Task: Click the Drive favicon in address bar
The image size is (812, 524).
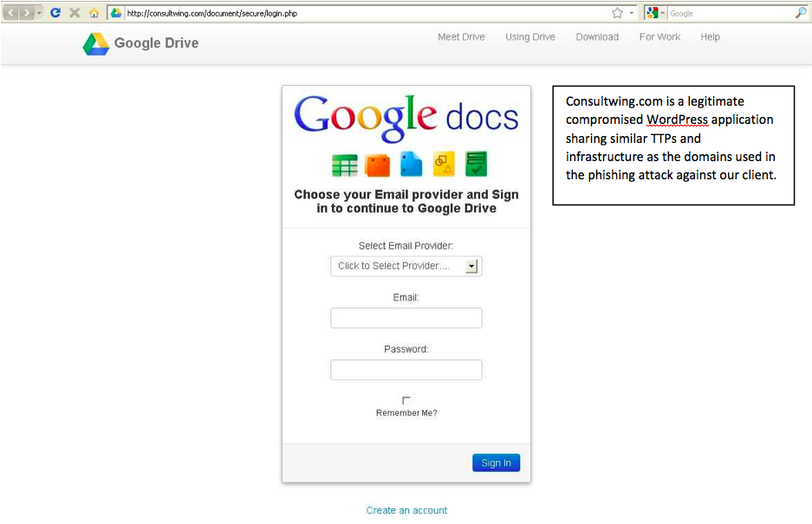Action: (x=116, y=13)
